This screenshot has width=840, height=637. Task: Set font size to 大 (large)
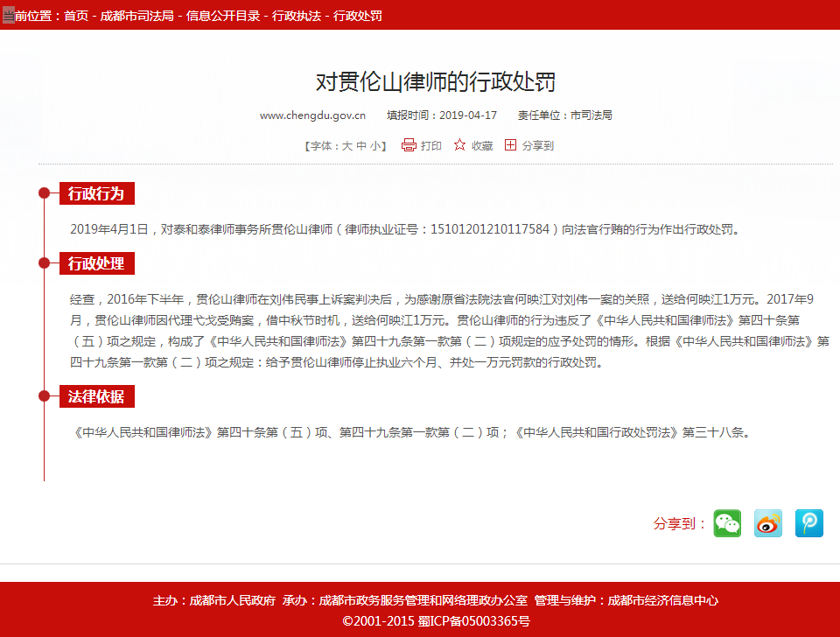tap(346, 146)
